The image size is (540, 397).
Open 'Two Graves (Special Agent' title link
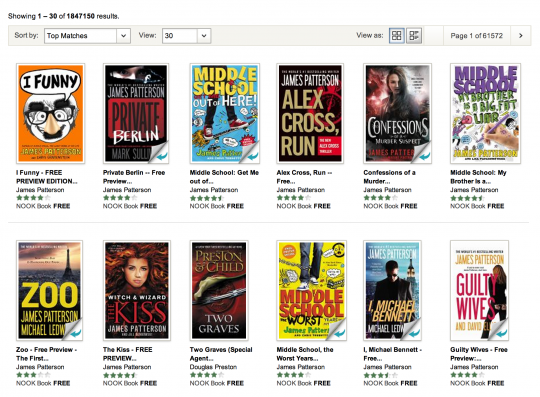(221, 354)
